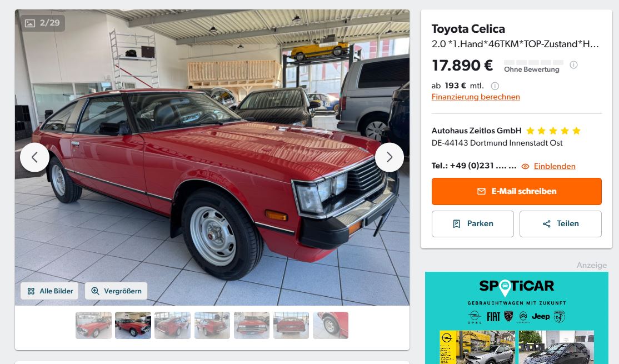
Task: Open the Spoticar advertisement banner
Action: 516,318
